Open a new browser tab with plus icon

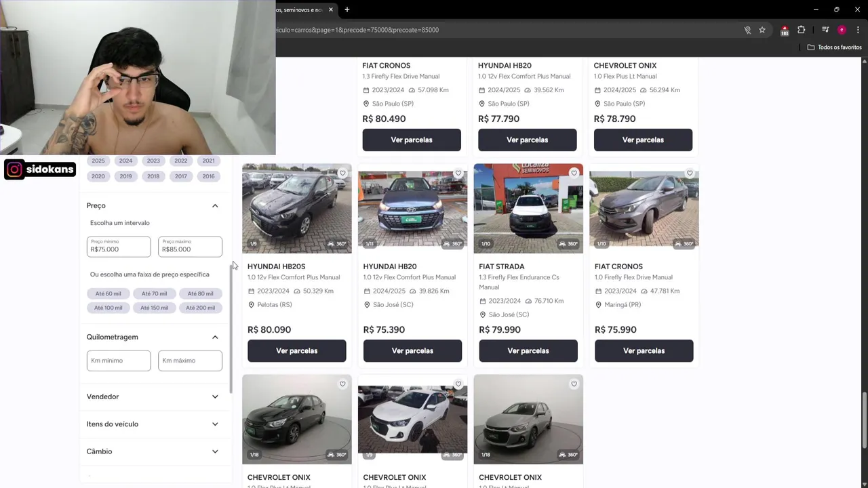347,9
